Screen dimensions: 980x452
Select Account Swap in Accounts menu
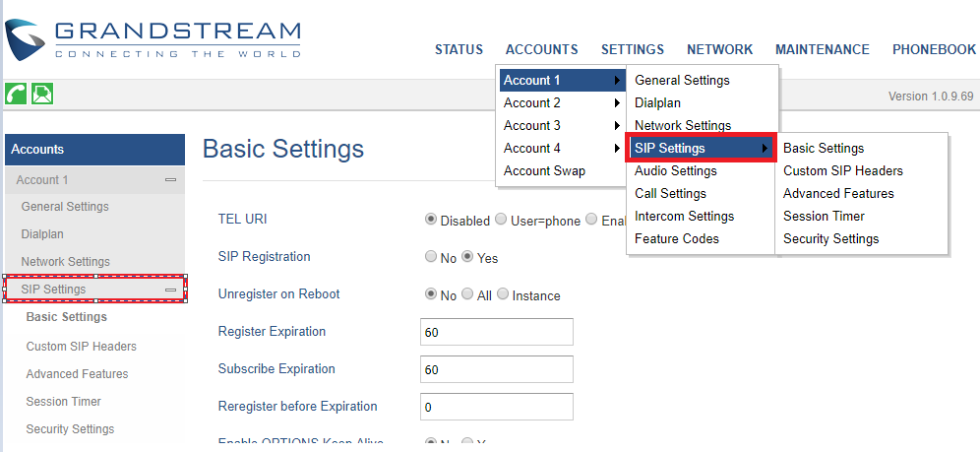(544, 170)
